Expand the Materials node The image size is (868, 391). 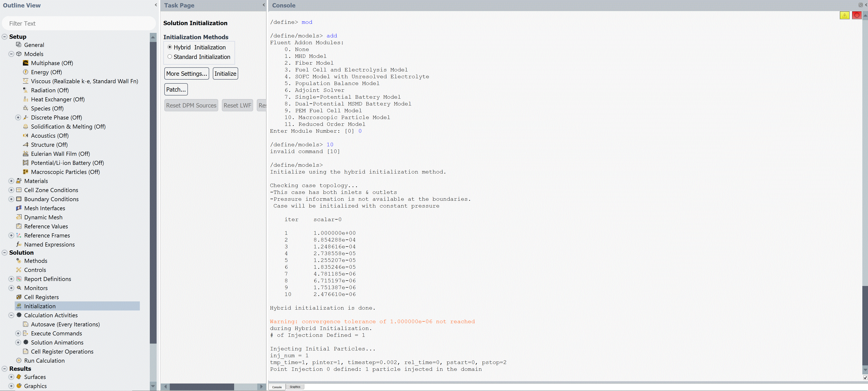[x=11, y=181]
